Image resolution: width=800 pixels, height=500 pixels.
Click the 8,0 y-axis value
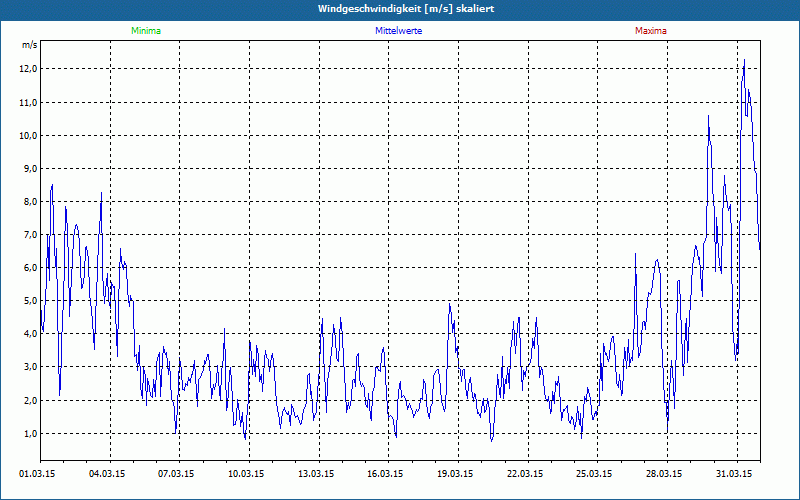click(x=31, y=202)
